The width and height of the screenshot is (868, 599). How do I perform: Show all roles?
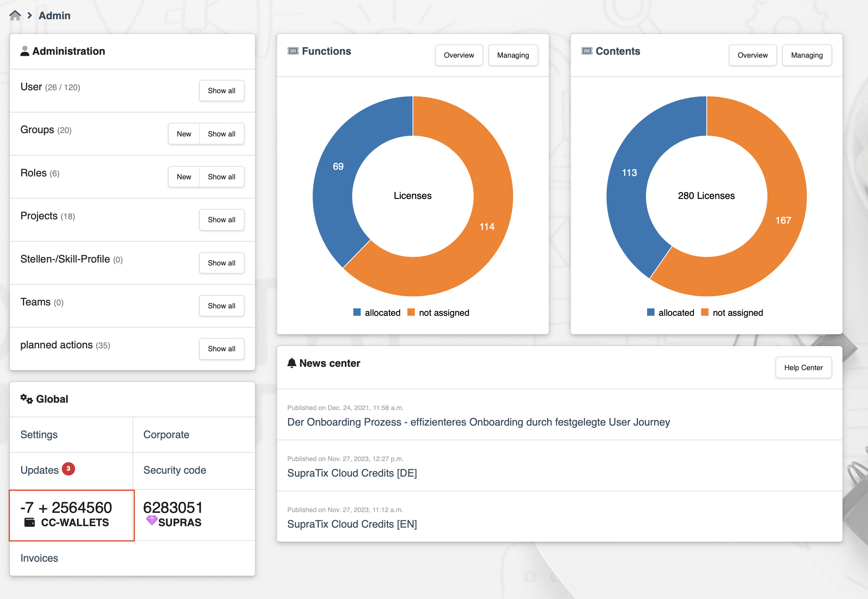point(222,177)
